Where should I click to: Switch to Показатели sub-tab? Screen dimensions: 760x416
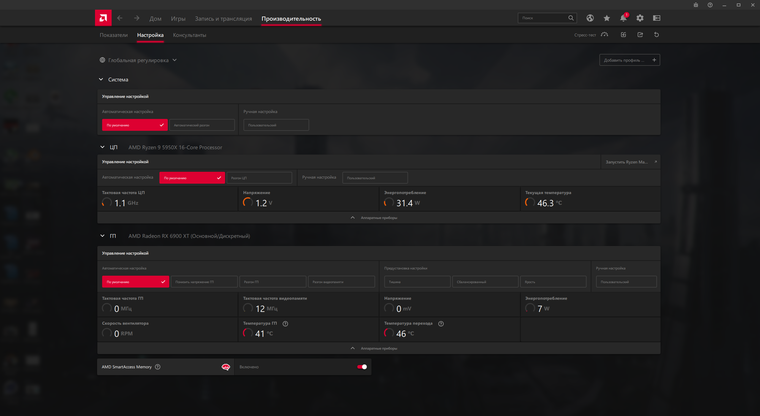(x=113, y=35)
